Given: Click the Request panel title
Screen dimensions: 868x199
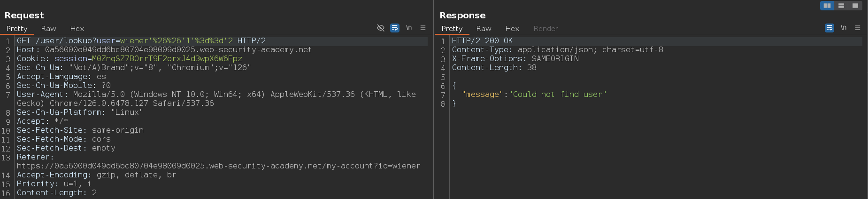Looking at the screenshot, I should 24,16.
